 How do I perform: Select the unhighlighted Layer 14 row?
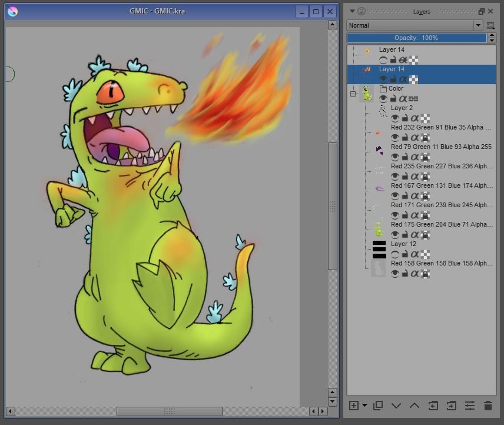422,55
